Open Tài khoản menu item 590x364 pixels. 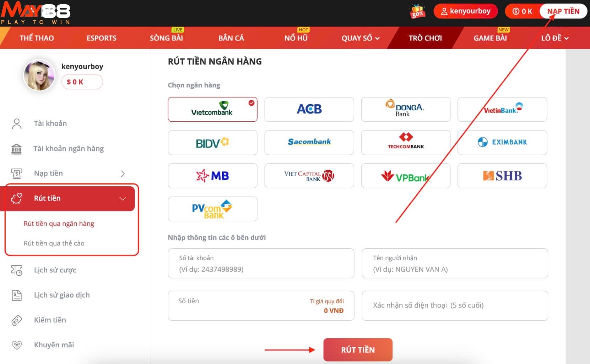pos(50,123)
